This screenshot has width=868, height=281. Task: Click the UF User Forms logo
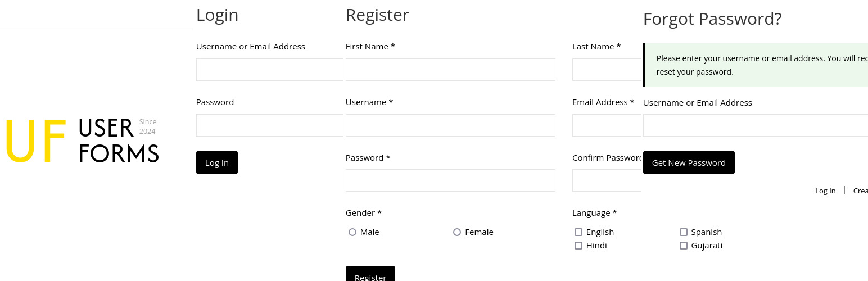pyautogui.click(x=83, y=140)
